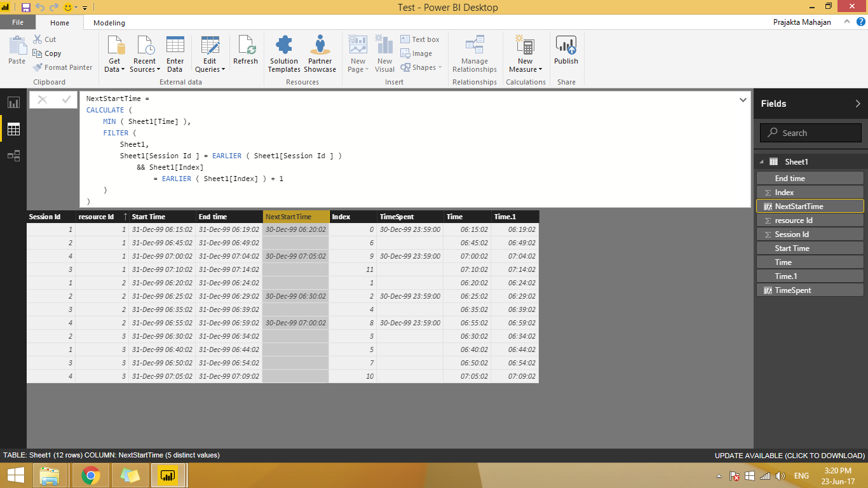Select the Session Id field in Fields
Viewport: 868px width, 488px height.
click(x=810, y=234)
